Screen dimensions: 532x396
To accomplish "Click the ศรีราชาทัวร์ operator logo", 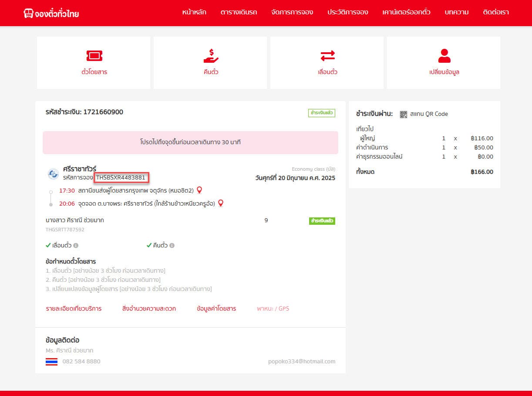I will 53,174.
